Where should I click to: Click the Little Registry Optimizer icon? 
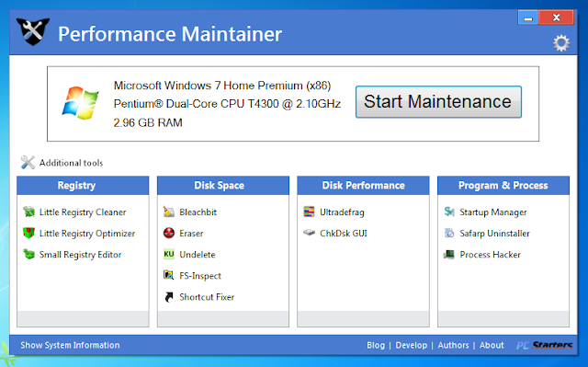click(x=28, y=233)
